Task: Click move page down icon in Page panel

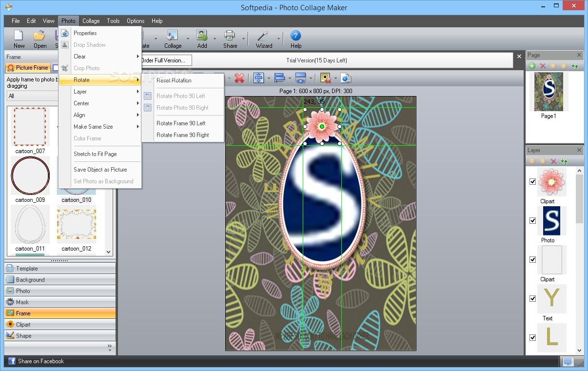Action: 564,66
